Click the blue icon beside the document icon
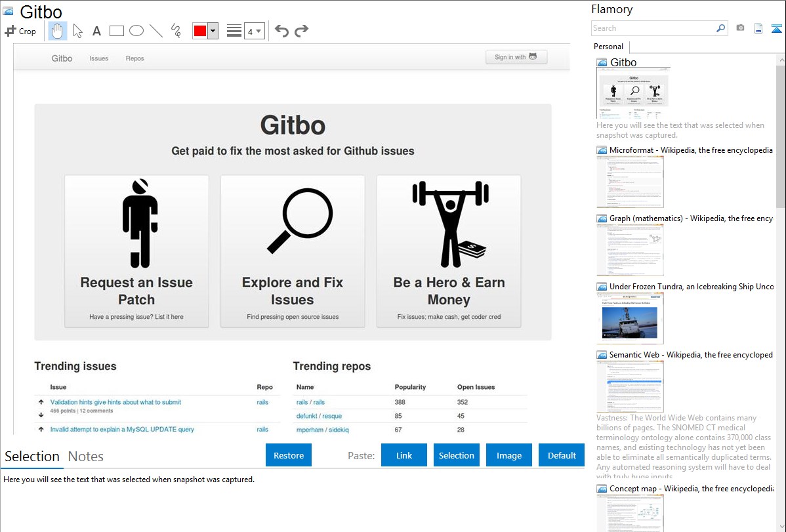Screen dimensions: 786x532 coord(776,28)
